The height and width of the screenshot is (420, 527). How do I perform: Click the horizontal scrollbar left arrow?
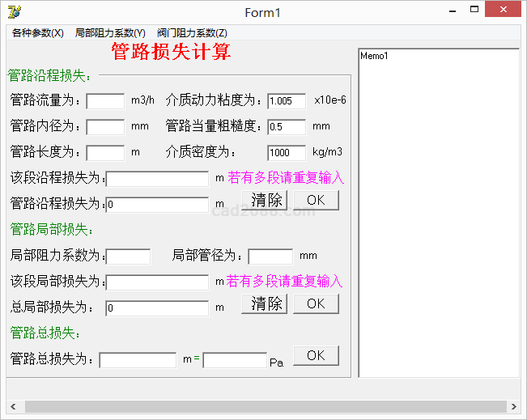[12, 406]
